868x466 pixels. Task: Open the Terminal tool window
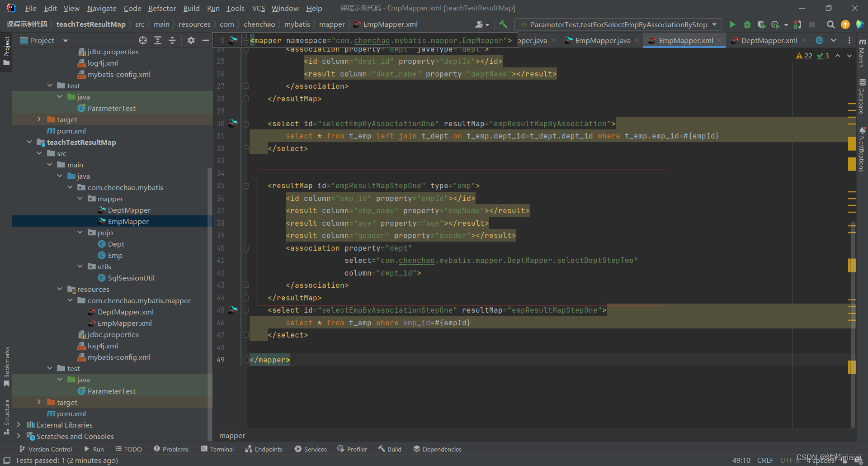point(217,449)
